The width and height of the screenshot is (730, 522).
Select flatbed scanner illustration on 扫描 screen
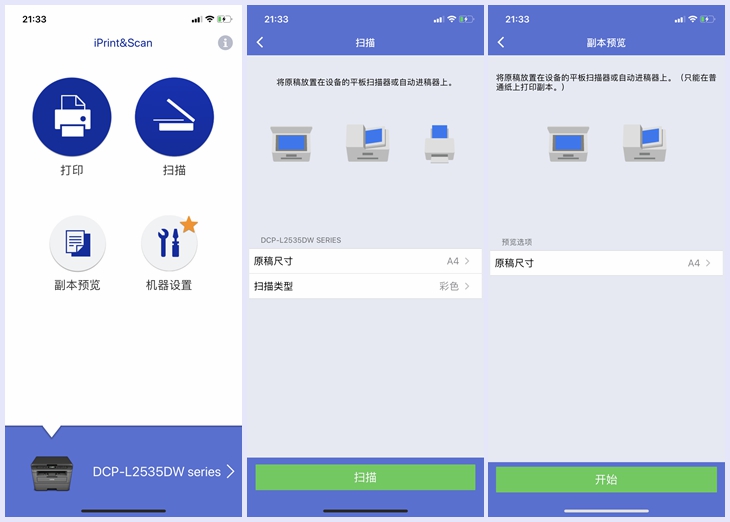coord(291,143)
